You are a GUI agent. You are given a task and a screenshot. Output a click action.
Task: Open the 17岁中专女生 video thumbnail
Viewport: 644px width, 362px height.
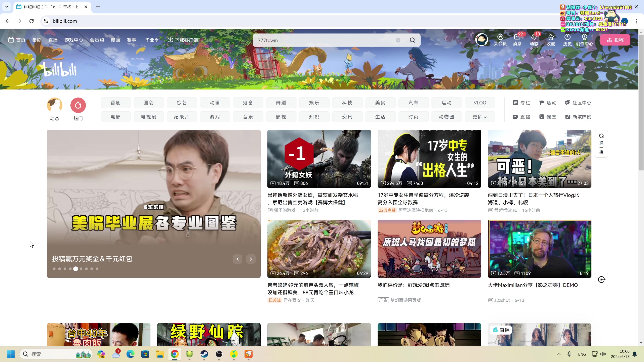[x=429, y=159]
